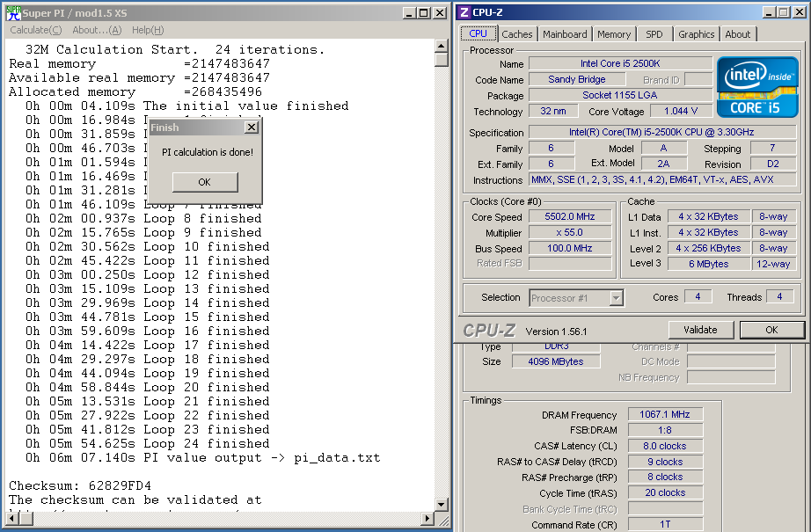Viewport: 811px width, 532px height.
Task: Expand the Processor #1 selection dropdown
Action: [x=616, y=298]
